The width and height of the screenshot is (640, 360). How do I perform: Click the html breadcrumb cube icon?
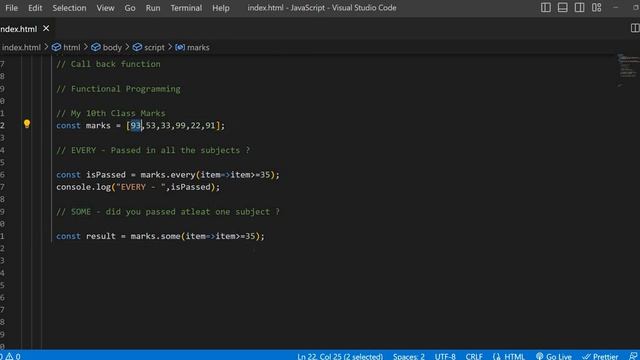56,47
